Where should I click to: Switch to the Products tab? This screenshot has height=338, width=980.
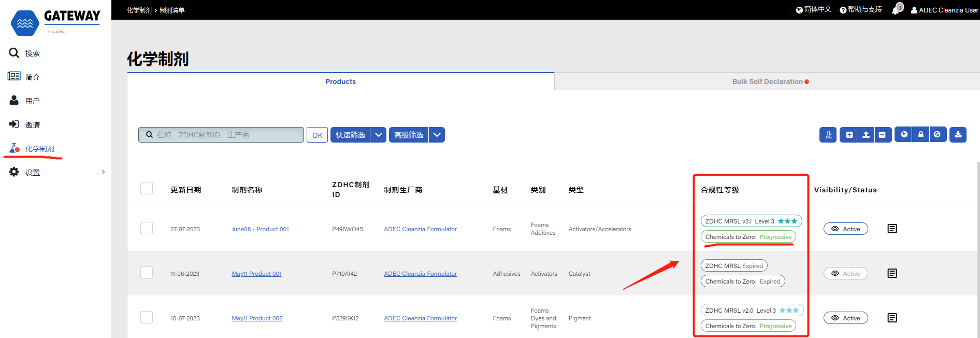click(340, 81)
